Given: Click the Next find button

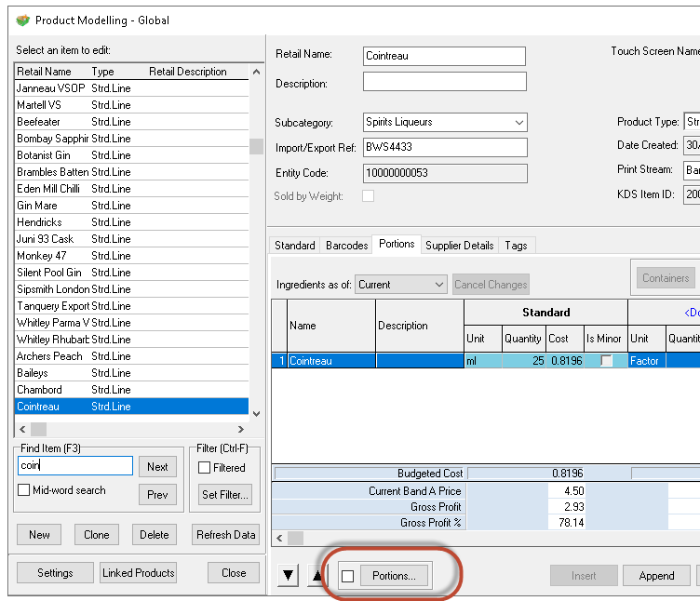Looking at the screenshot, I should point(157,467).
